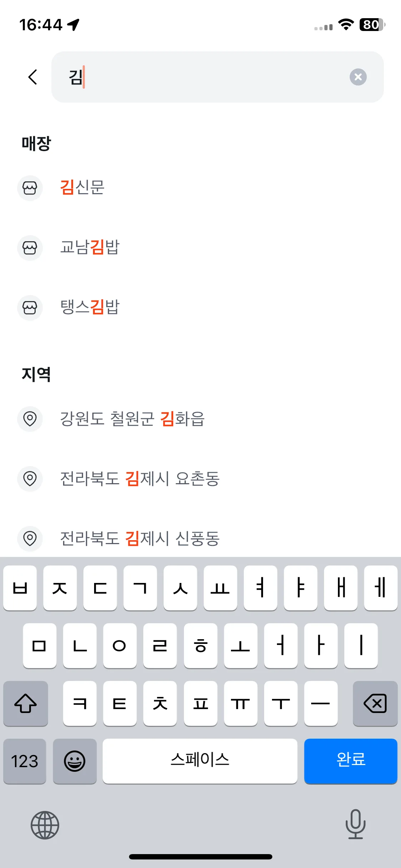Image resolution: width=401 pixels, height=868 pixels.
Task: Tap the ㅂ key on the keyboard
Action: (20, 588)
